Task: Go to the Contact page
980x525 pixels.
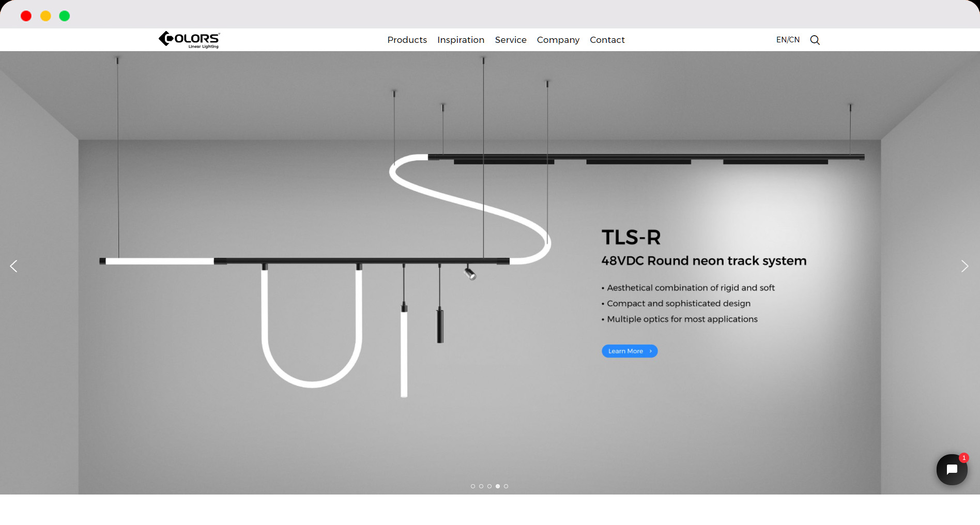Action: pyautogui.click(x=607, y=40)
